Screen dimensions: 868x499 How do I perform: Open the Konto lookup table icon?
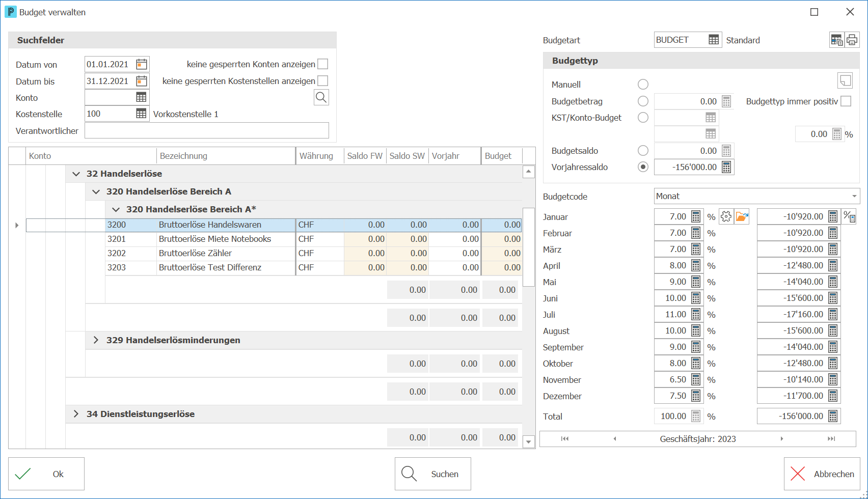click(x=141, y=97)
